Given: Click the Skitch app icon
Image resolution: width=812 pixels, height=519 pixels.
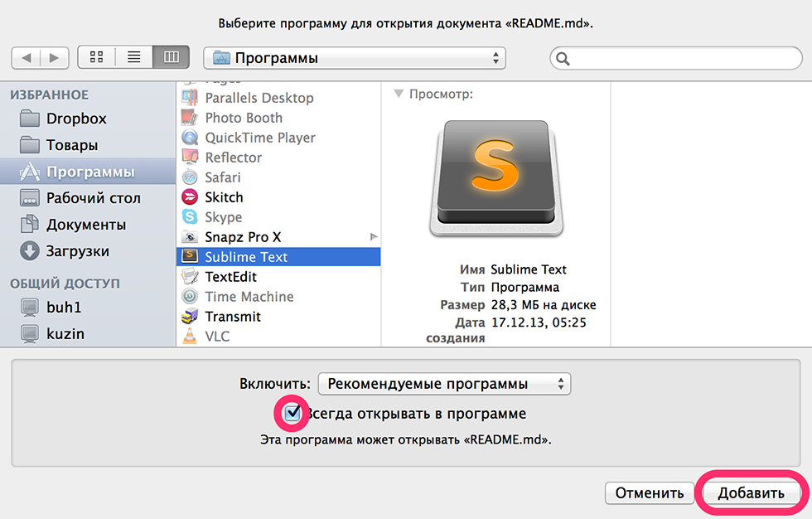Looking at the screenshot, I should (x=190, y=196).
